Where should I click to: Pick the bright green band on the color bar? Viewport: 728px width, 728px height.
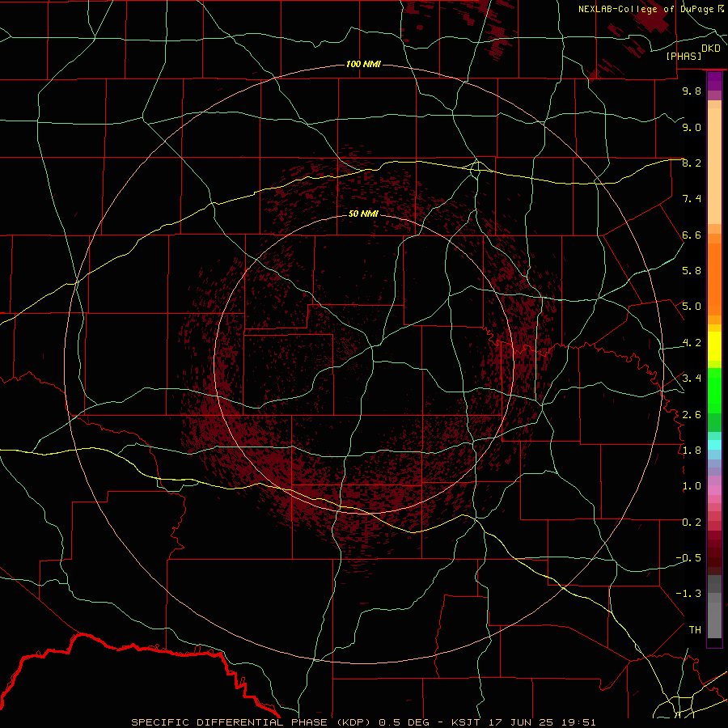(x=714, y=391)
